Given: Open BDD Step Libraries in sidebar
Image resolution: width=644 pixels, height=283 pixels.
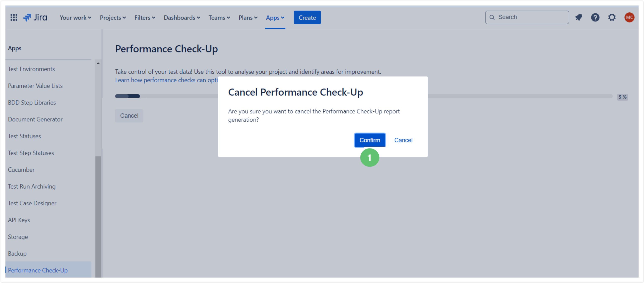Looking at the screenshot, I should [32, 102].
